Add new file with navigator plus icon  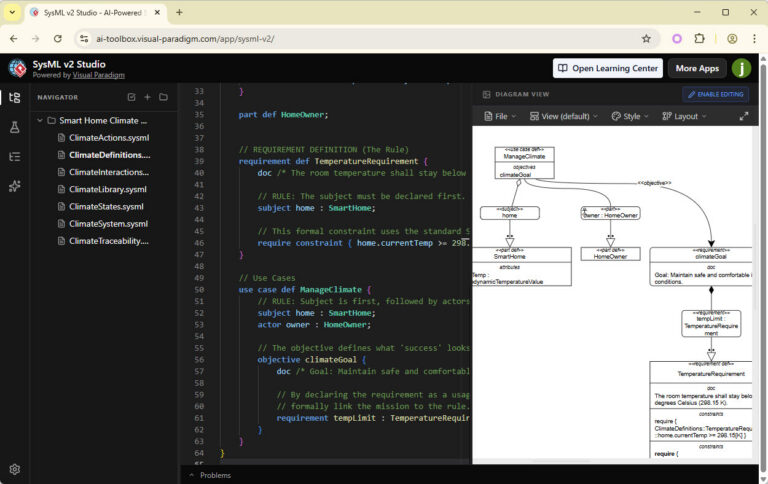pyautogui.click(x=147, y=97)
